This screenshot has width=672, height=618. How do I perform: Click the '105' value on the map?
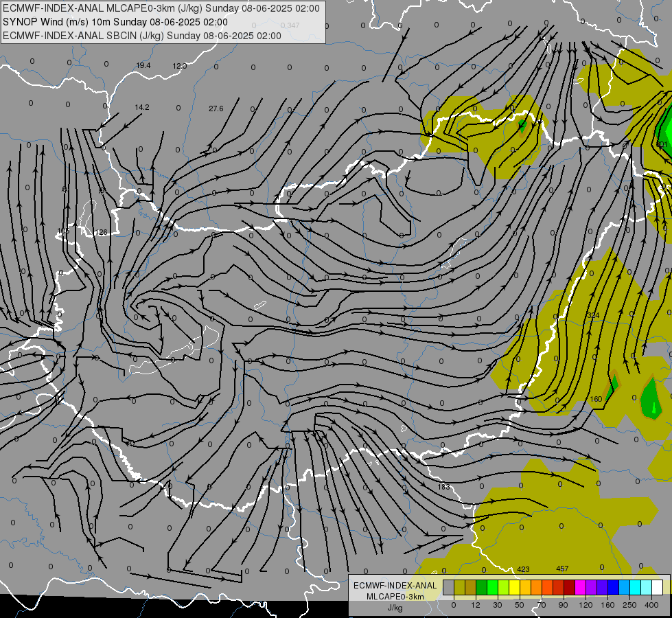coord(63,231)
